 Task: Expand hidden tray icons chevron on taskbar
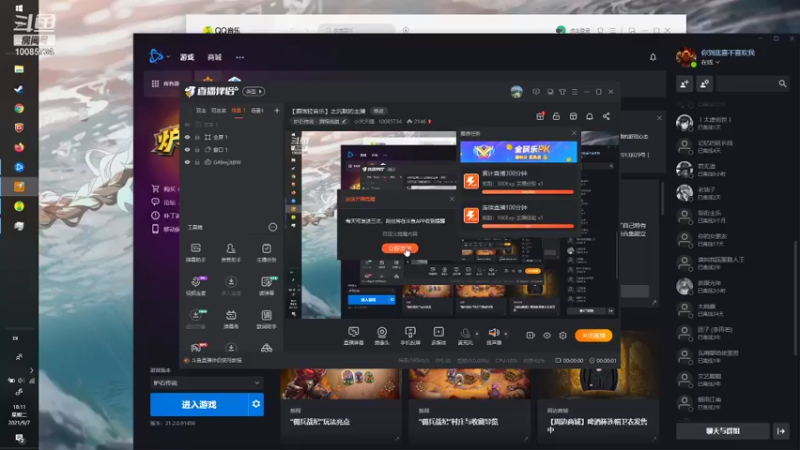point(31,370)
